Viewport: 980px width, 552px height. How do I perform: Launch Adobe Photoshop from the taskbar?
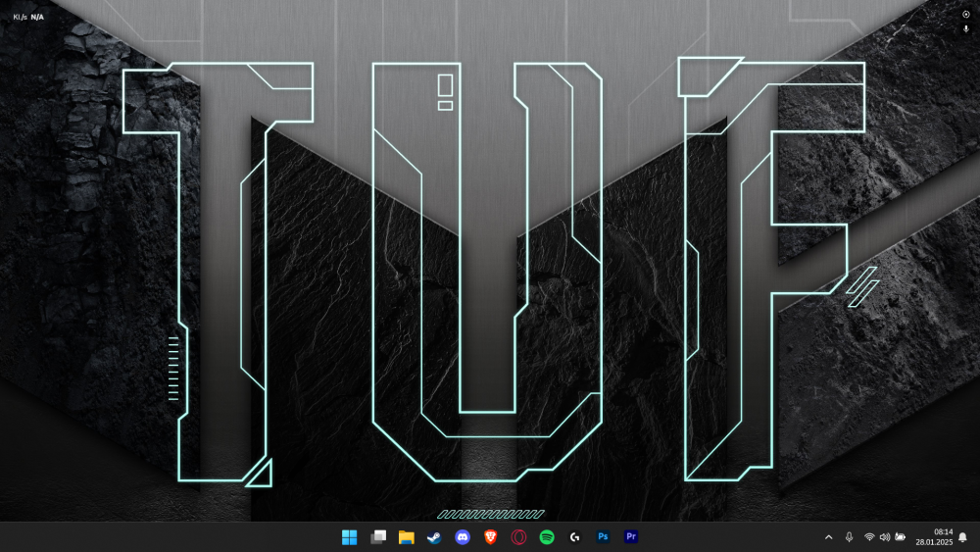[x=603, y=536]
